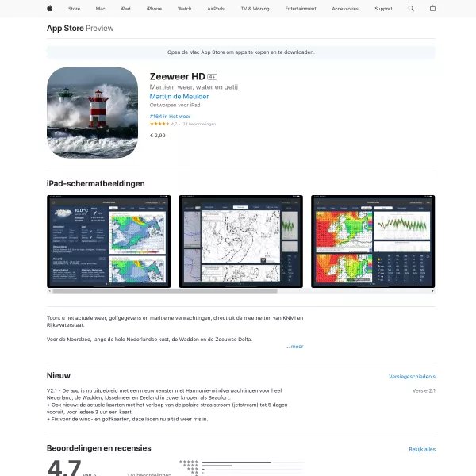The height and width of the screenshot is (476, 476).
Task: Click 'Beoordelingen en recensies' heading
Action: point(99,448)
